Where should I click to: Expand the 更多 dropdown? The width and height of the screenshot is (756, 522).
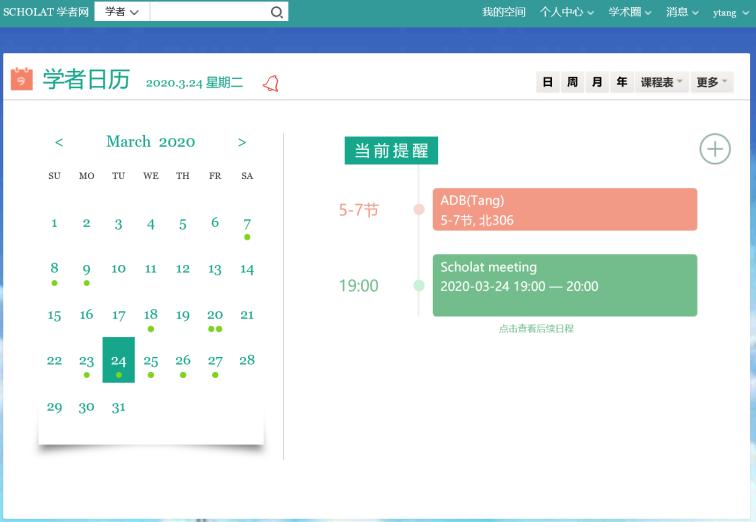pos(712,82)
